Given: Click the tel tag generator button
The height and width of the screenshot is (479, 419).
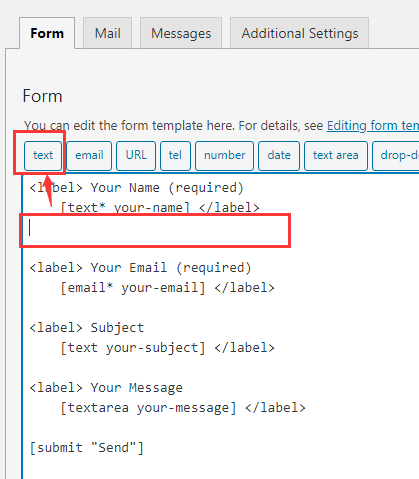Looking at the screenshot, I should point(175,155).
